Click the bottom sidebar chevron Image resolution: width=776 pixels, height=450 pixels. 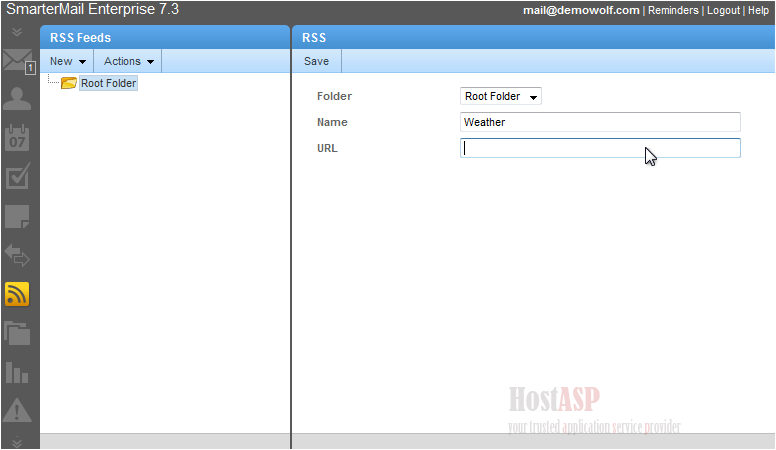[x=17, y=442]
